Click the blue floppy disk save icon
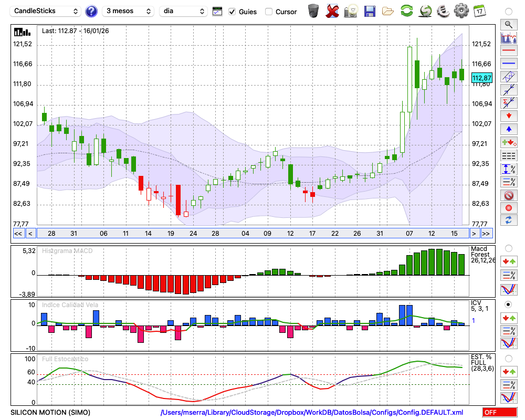 click(x=370, y=11)
